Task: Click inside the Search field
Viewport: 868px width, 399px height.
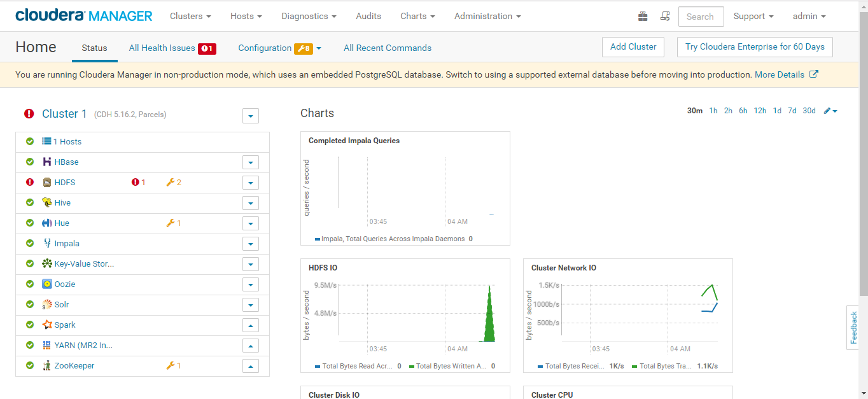Action: pos(701,16)
